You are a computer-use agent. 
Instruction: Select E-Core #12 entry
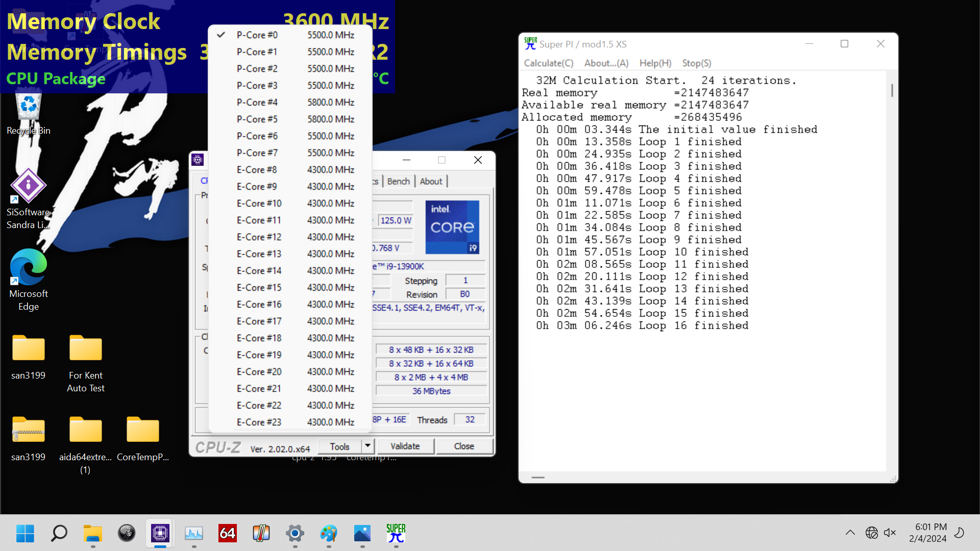click(290, 237)
